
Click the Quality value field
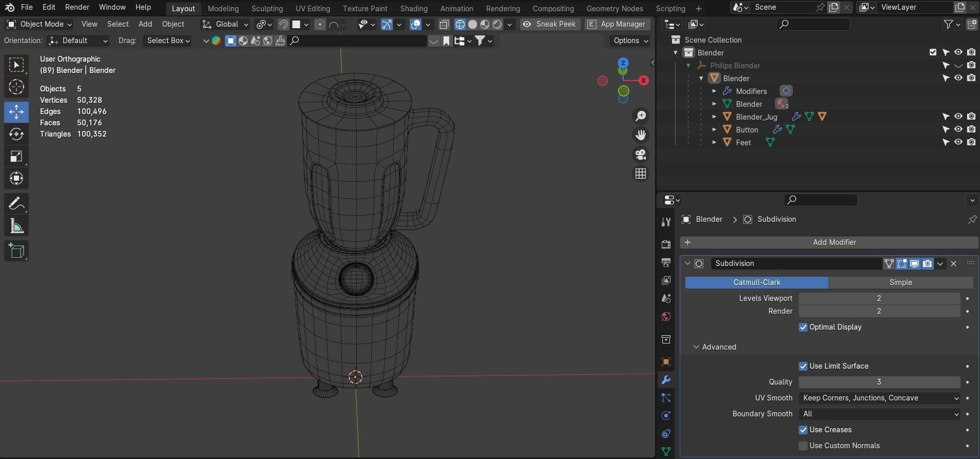(879, 382)
